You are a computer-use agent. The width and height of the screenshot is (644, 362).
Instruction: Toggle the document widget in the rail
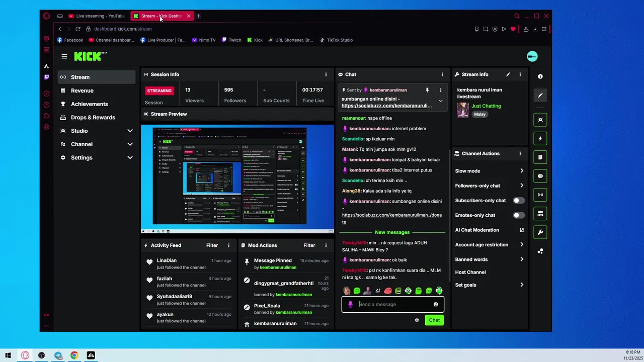pos(540,157)
